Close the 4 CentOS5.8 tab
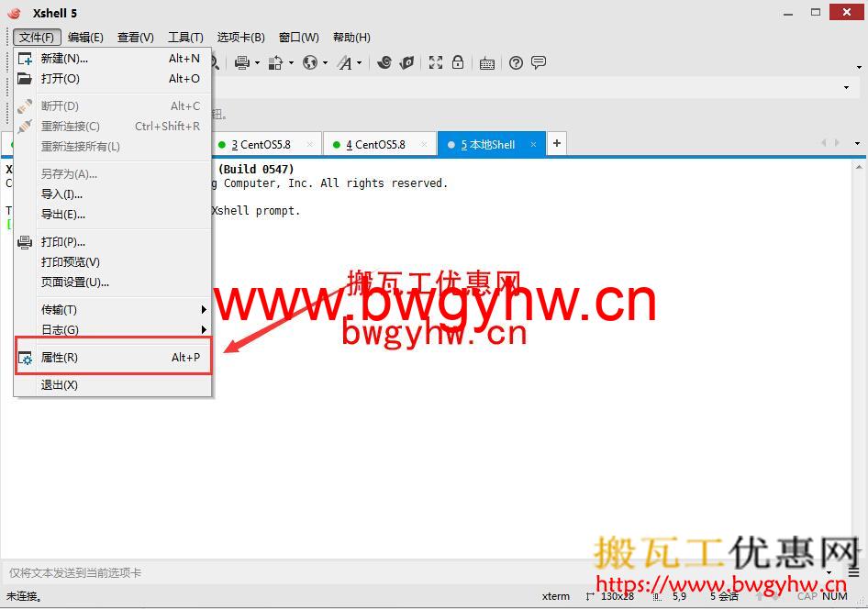The height and width of the screenshot is (609, 868). pyautogui.click(x=424, y=145)
